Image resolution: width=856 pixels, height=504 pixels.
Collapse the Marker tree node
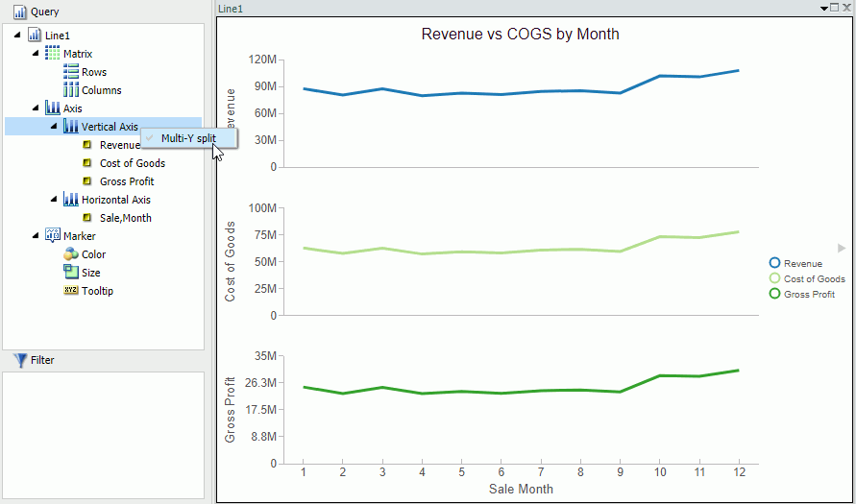37,235
